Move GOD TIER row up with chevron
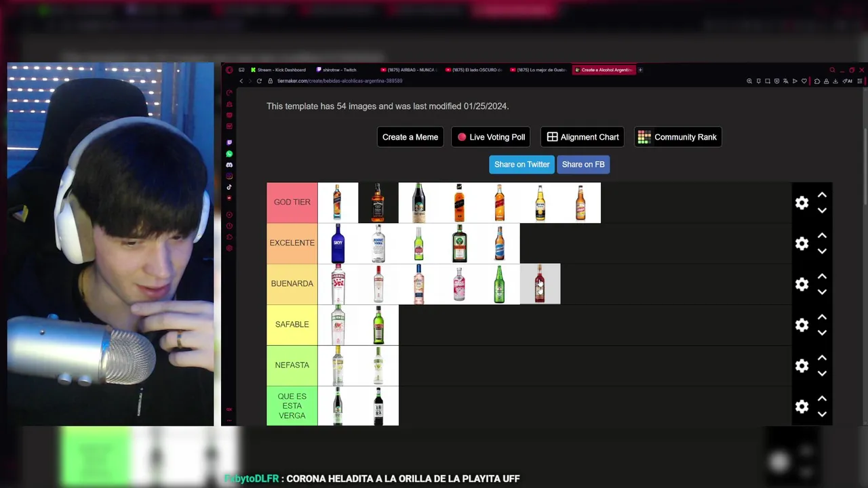 coord(822,195)
